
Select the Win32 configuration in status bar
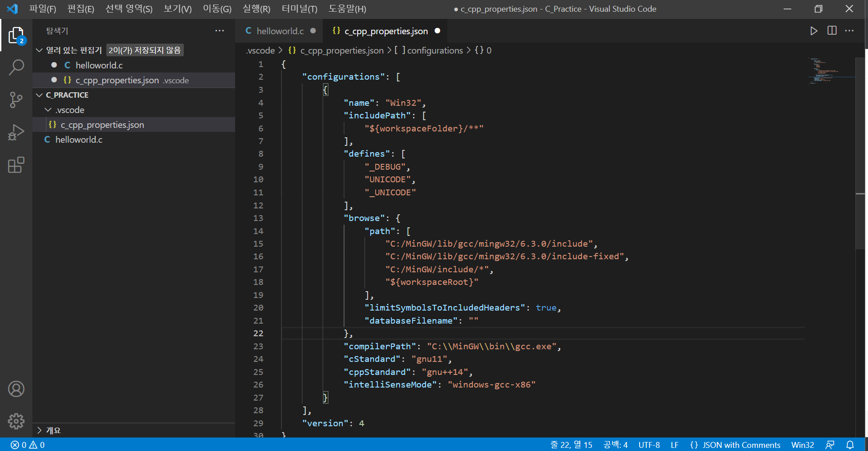pyautogui.click(x=802, y=445)
